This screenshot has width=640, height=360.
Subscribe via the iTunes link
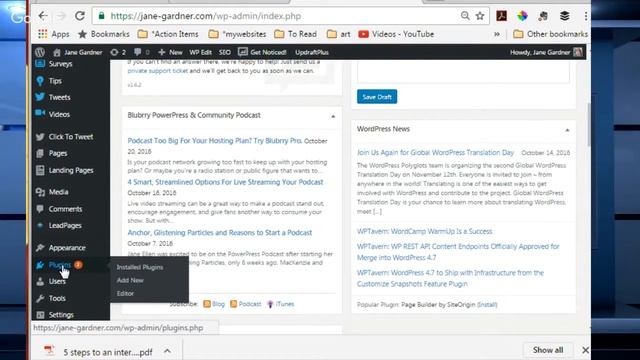[x=281, y=304]
